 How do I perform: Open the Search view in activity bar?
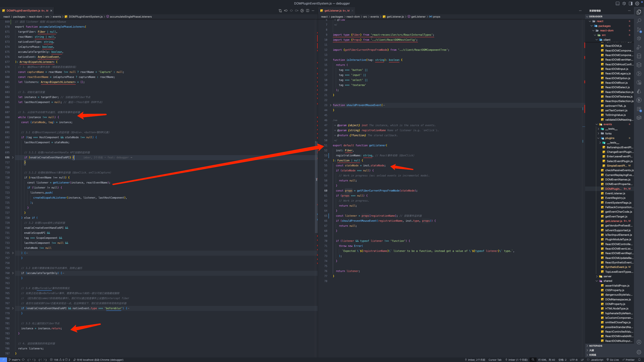pos(639,21)
